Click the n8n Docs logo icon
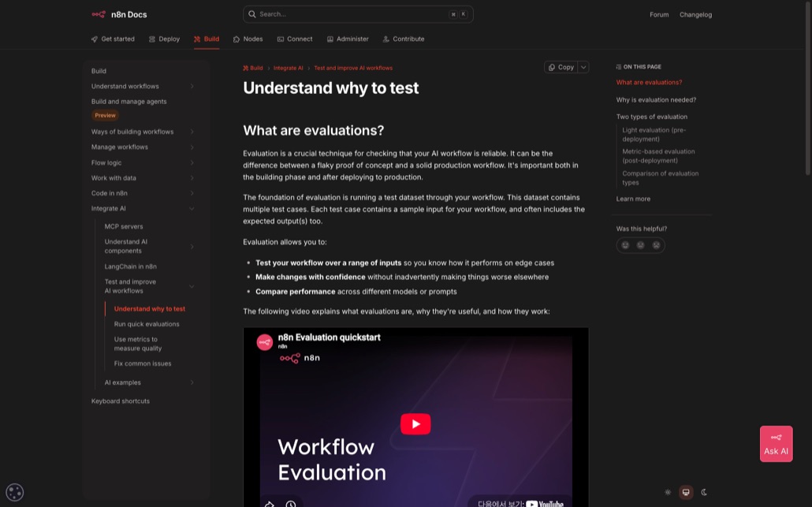The width and height of the screenshot is (812, 507). [99, 14]
